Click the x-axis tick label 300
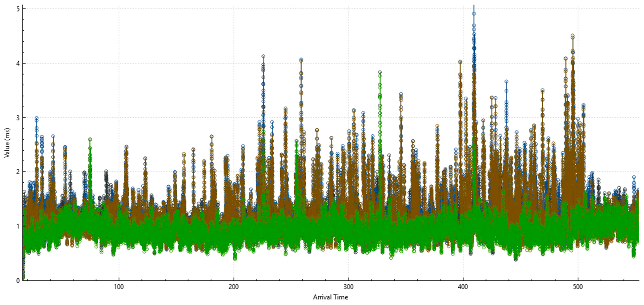Image resolution: width=644 pixels, height=305 pixels. coord(348,287)
